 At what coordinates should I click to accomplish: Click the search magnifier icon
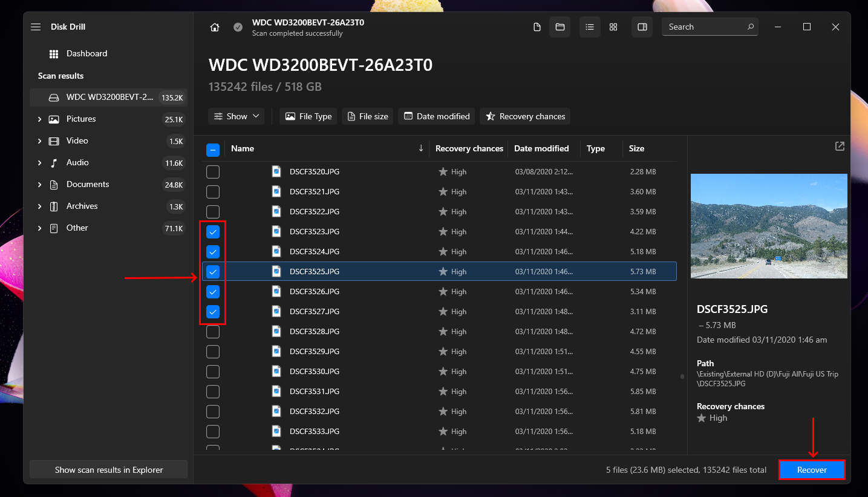click(750, 27)
